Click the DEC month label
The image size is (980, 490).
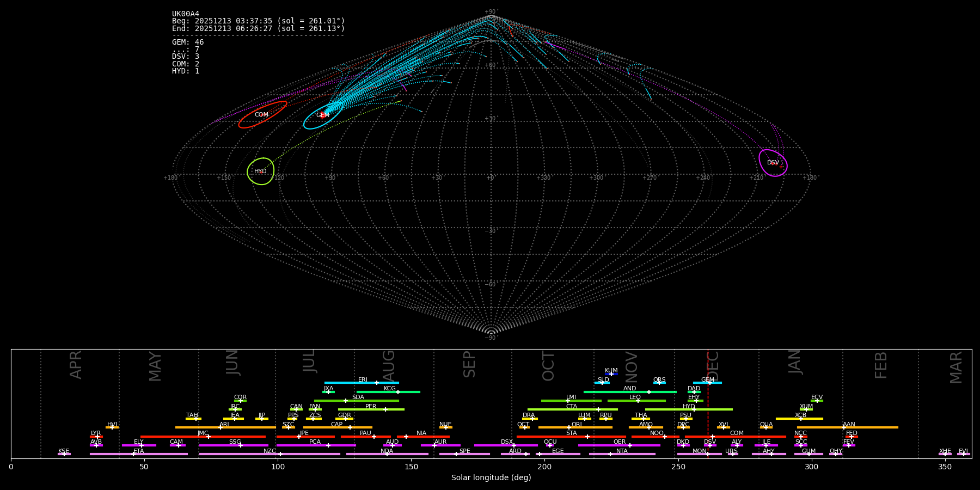713,366
